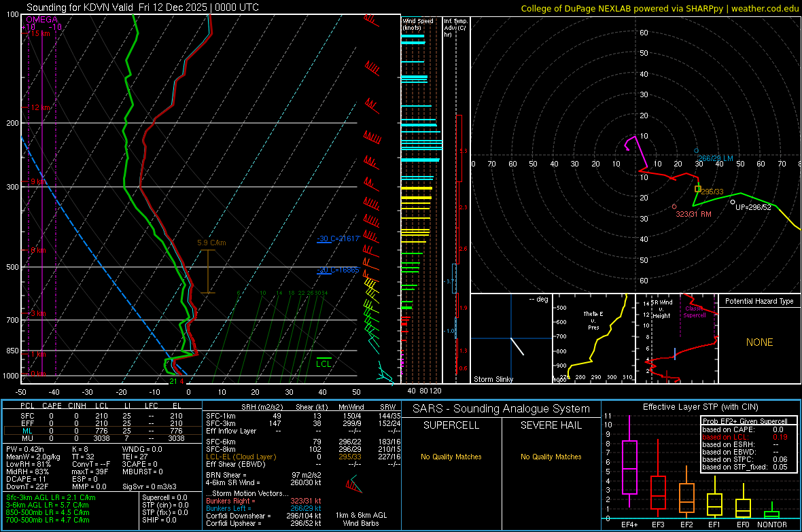Click the Corfidi Downshear = 296/104 kt line

264,516
